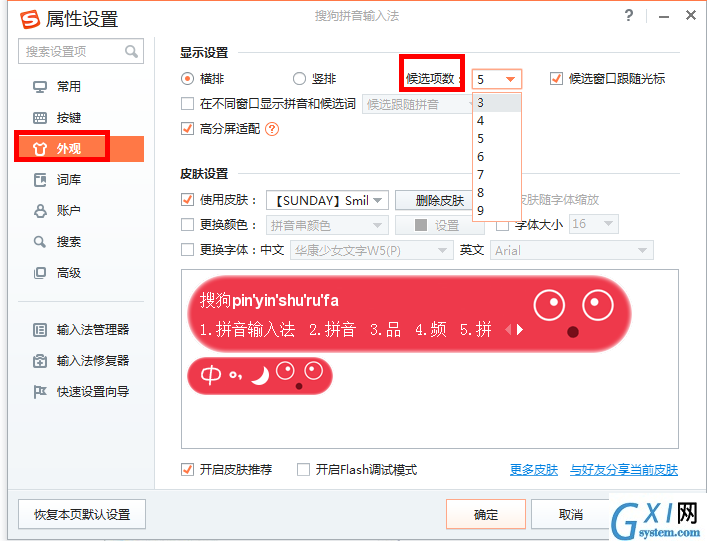Click the 中 language icon in skin status bar preview
Image resolution: width=707 pixels, height=541 pixels.
(x=211, y=375)
